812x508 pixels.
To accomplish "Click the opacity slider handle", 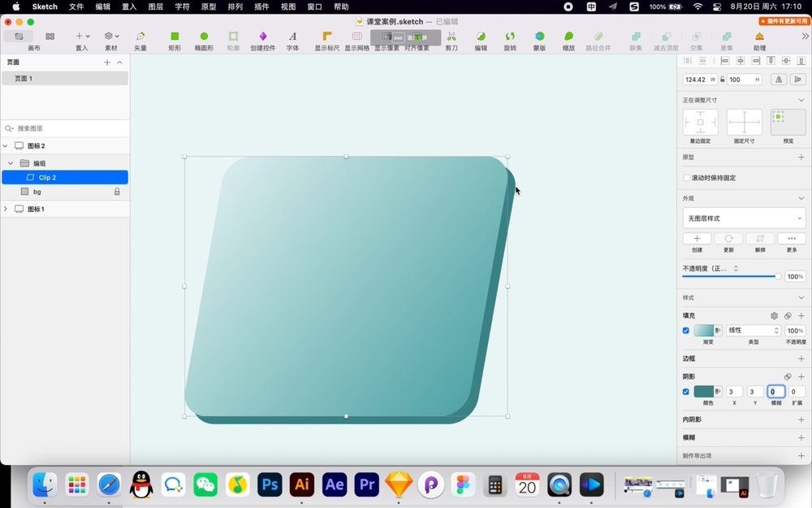I will [x=778, y=276].
